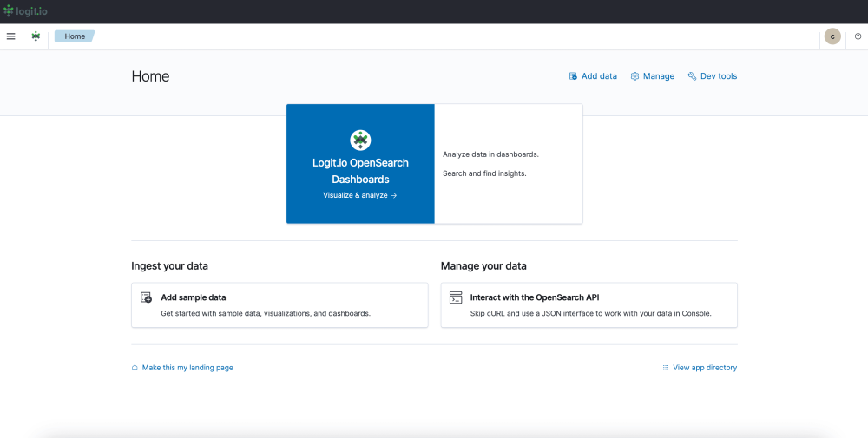
Task: Click the Manage gear icon
Action: pos(635,76)
